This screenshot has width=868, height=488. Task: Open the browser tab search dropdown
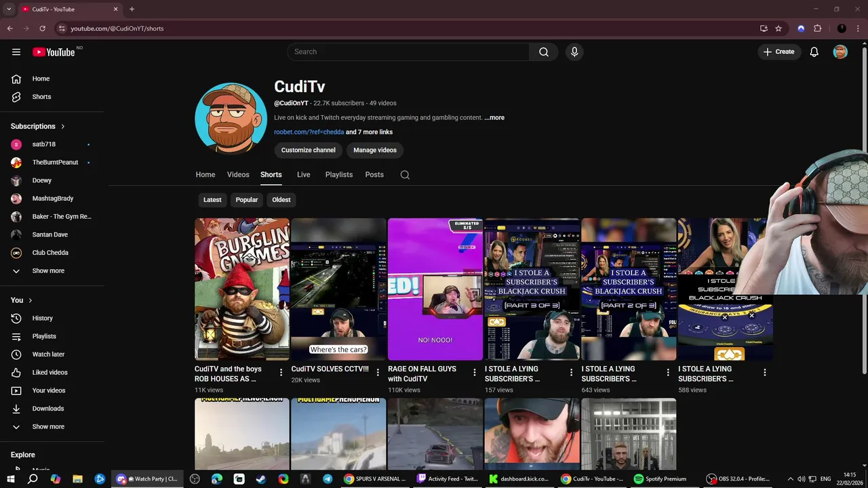pyautogui.click(x=9, y=9)
